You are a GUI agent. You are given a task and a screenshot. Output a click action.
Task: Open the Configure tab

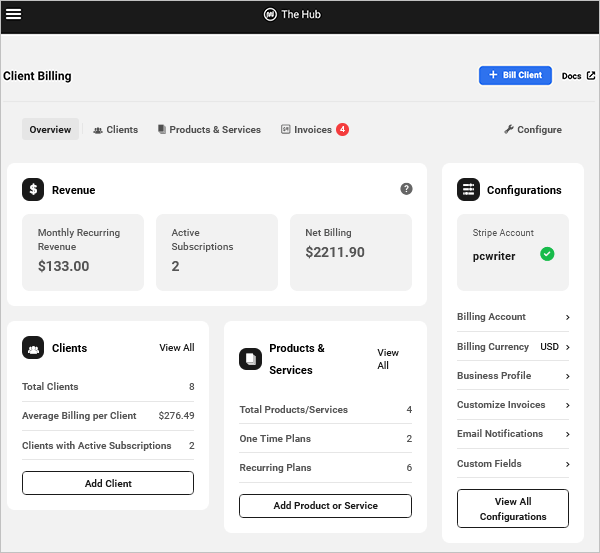tap(533, 129)
